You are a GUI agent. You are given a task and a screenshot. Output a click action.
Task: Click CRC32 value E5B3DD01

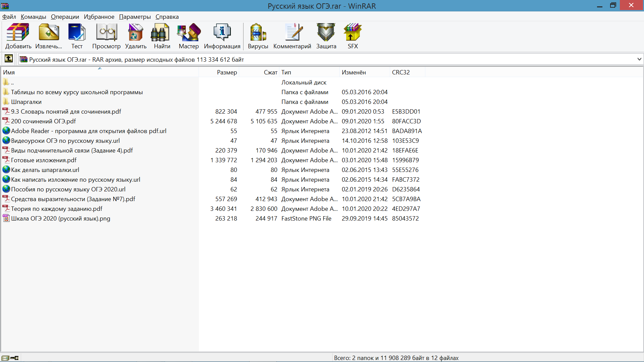(406, 111)
